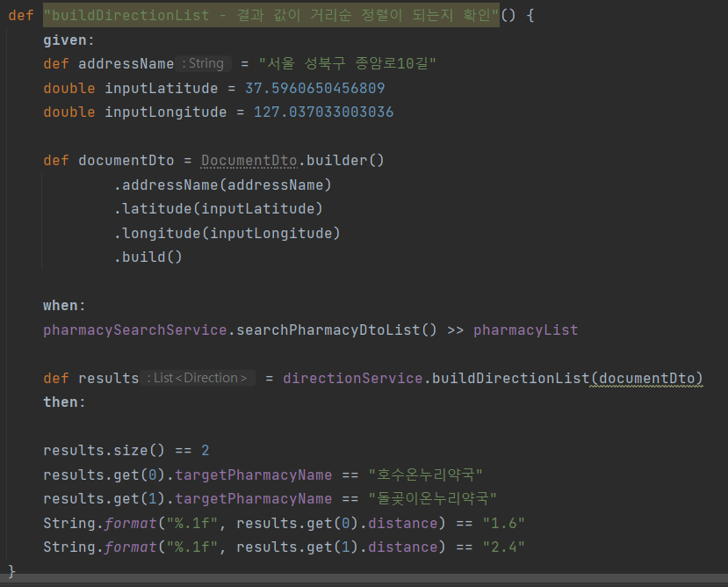Image resolution: width=728 pixels, height=587 pixels.
Task: Click distance property on the get(1) line
Action: click(x=402, y=547)
